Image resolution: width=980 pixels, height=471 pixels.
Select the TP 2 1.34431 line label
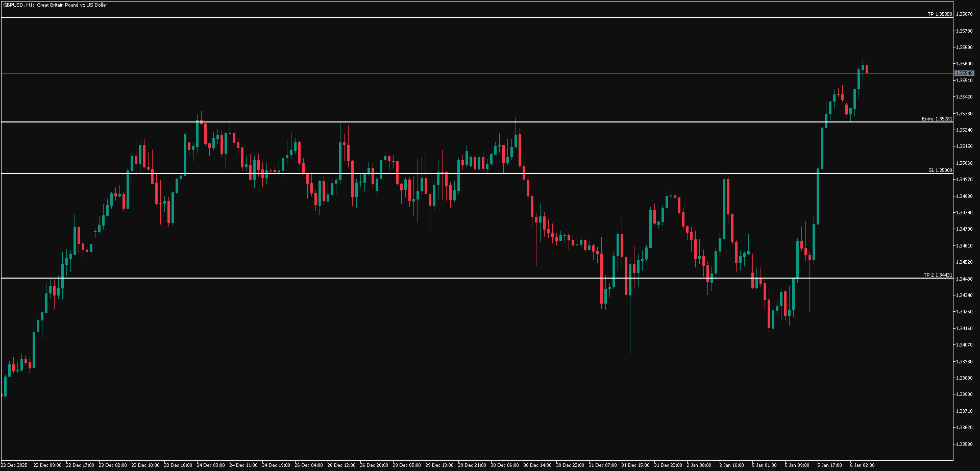click(x=937, y=275)
